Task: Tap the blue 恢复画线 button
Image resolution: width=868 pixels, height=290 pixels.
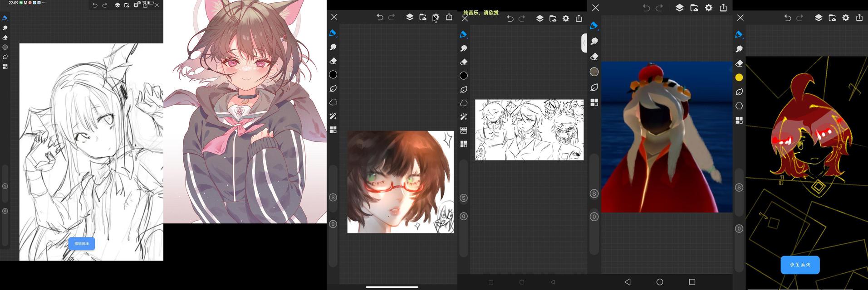Action: click(800, 265)
